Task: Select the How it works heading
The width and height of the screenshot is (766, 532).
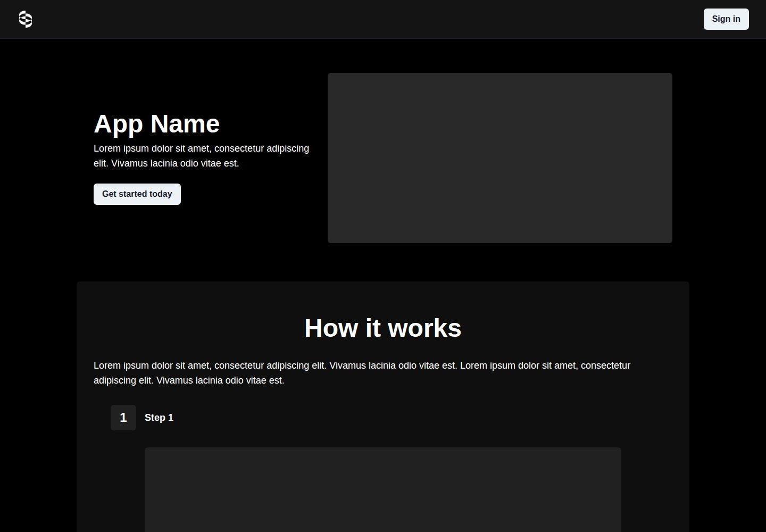Action: (x=383, y=328)
